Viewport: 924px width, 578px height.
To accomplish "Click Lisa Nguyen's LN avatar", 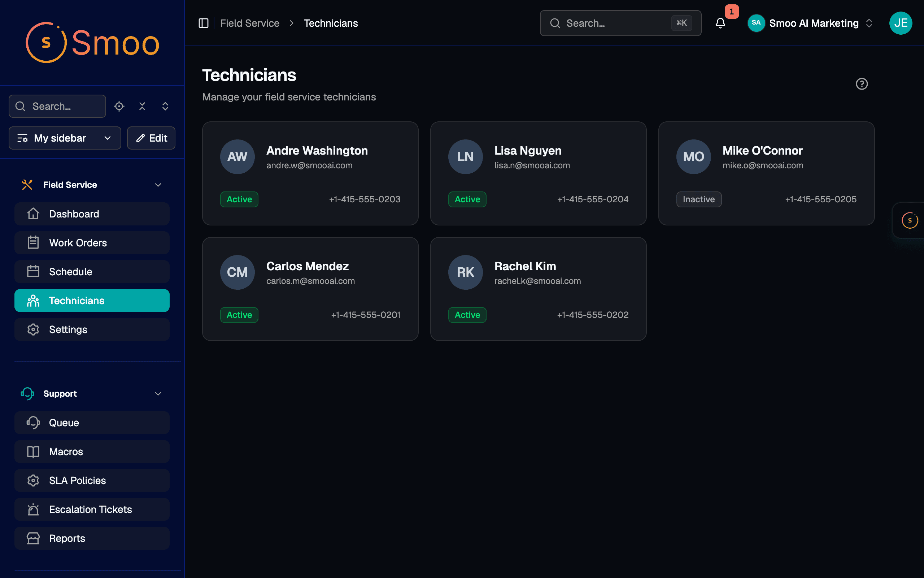I will pyautogui.click(x=465, y=157).
